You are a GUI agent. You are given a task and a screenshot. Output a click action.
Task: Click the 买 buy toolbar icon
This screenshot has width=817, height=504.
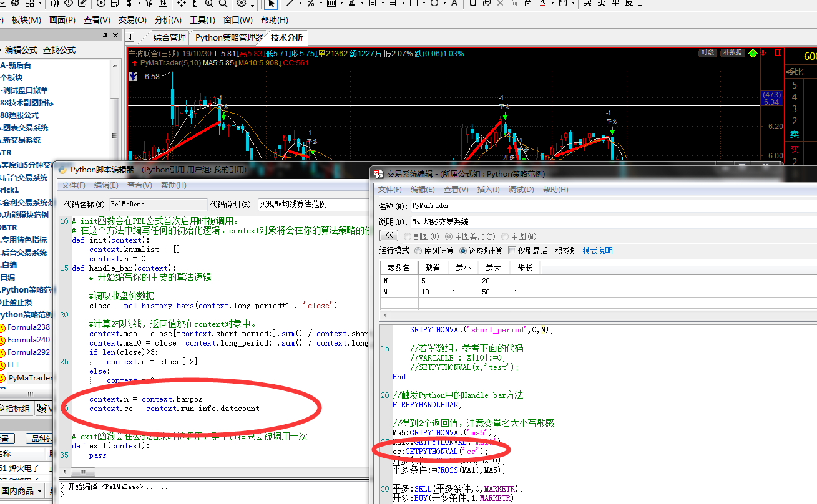tap(587, 3)
